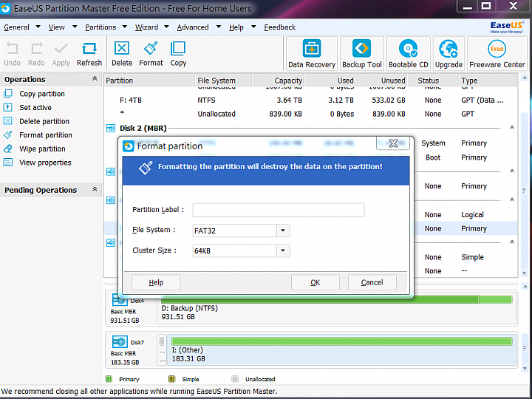532x399 pixels.
Task: Click the EaseUS logo
Action: tap(506, 27)
